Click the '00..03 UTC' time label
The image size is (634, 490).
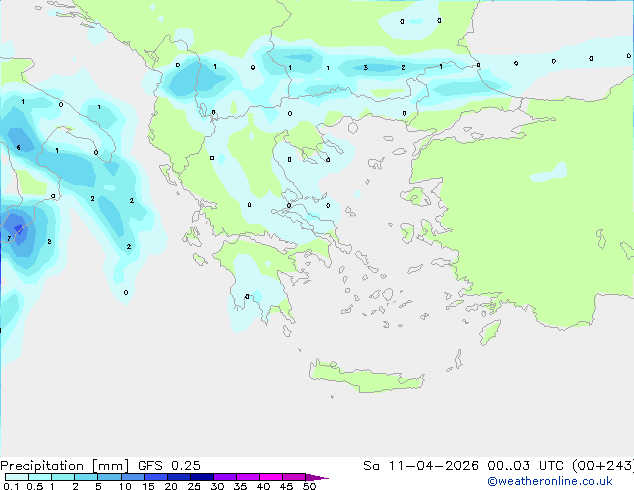pyautogui.click(x=526, y=466)
